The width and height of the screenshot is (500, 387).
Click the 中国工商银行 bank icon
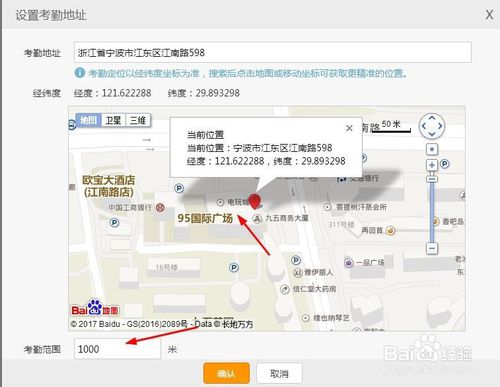pyautogui.click(x=160, y=208)
